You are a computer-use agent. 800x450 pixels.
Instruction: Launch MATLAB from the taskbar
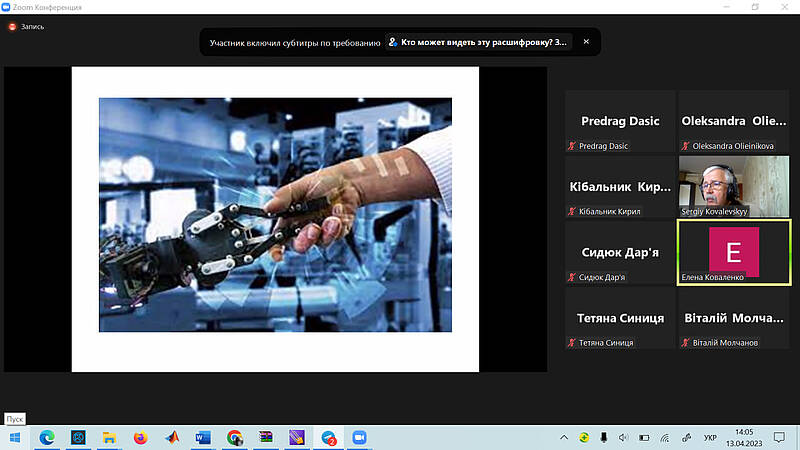pyautogui.click(x=171, y=437)
